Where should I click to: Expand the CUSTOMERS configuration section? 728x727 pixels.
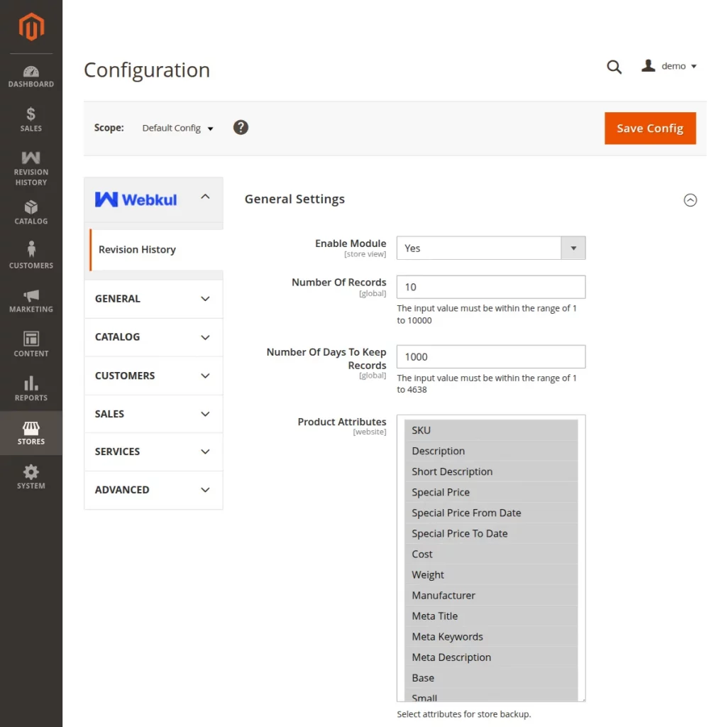click(153, 376)
